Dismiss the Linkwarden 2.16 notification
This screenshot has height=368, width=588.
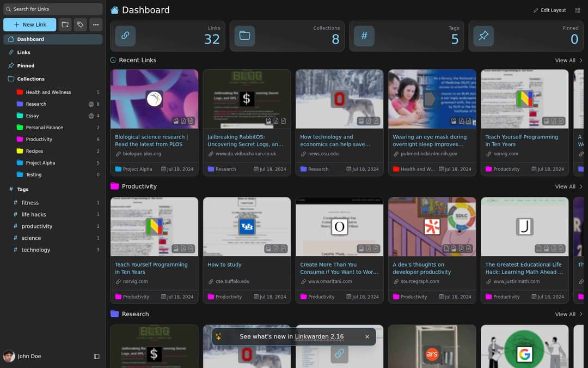tap(367, 337)
